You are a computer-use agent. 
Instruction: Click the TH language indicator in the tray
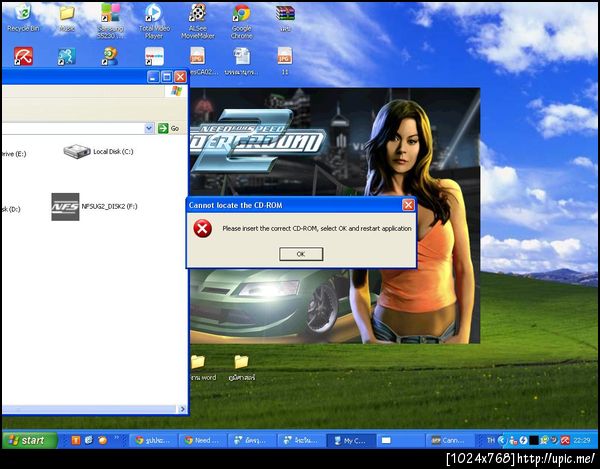pos(491,440)
